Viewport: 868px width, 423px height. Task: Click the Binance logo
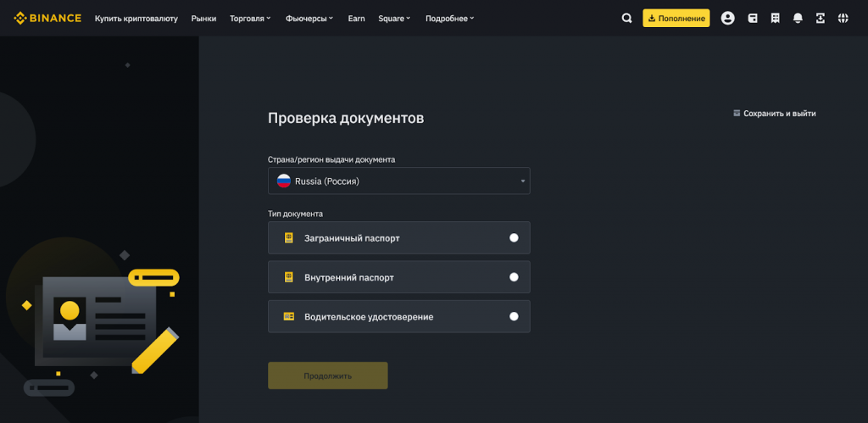click(47, 19)
